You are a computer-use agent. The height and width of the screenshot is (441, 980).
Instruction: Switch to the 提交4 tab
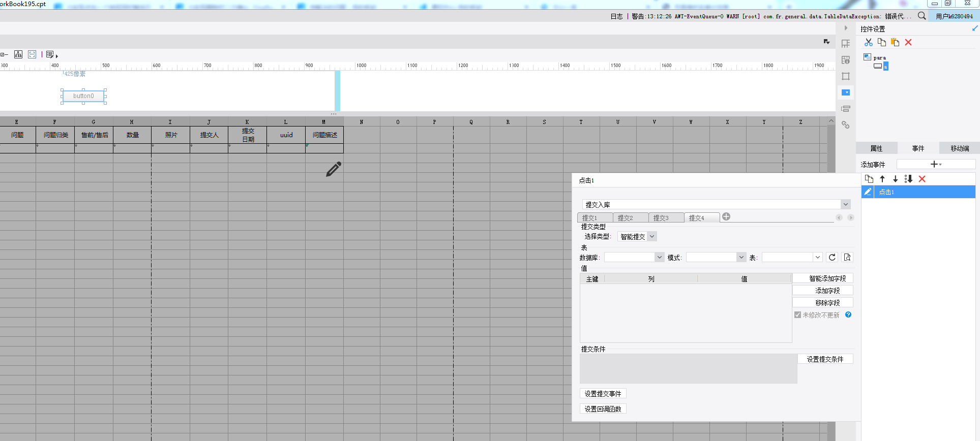click(702, 218)
